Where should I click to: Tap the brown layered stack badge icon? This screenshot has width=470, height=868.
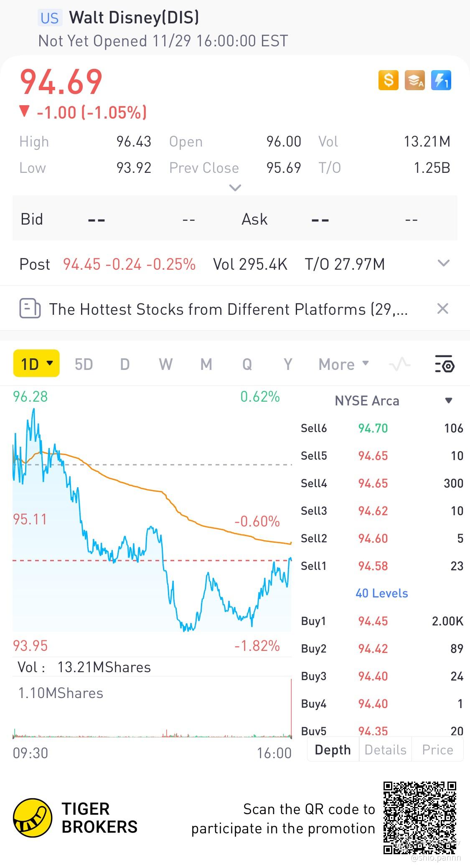point(414,80)
